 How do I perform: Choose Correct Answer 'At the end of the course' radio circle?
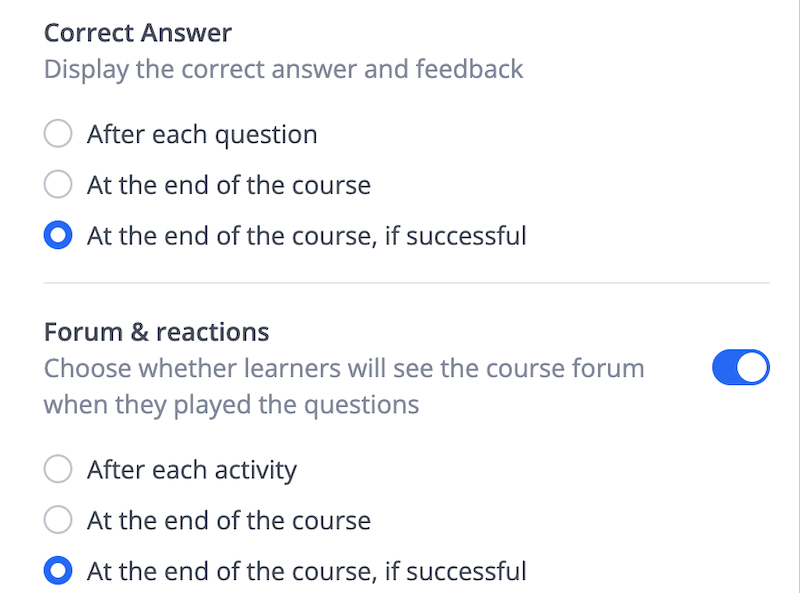tap(59, 185)
